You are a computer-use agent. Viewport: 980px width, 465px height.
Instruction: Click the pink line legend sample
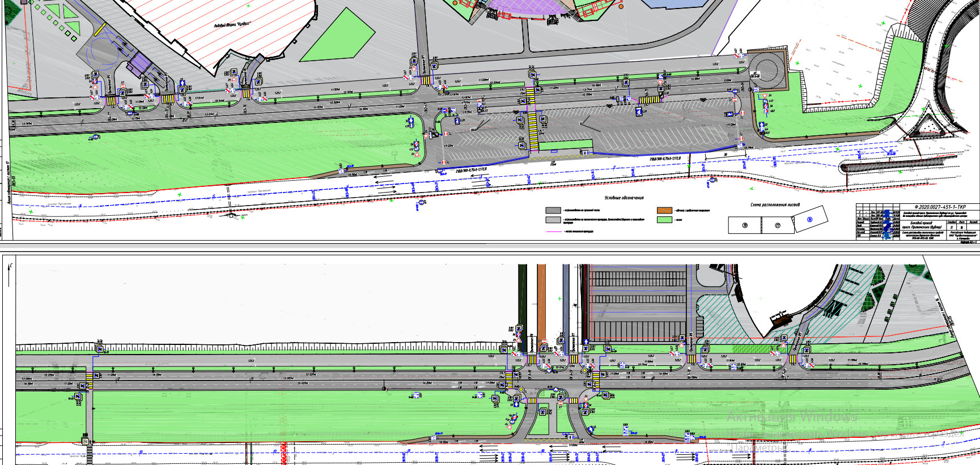pos(553,231)
